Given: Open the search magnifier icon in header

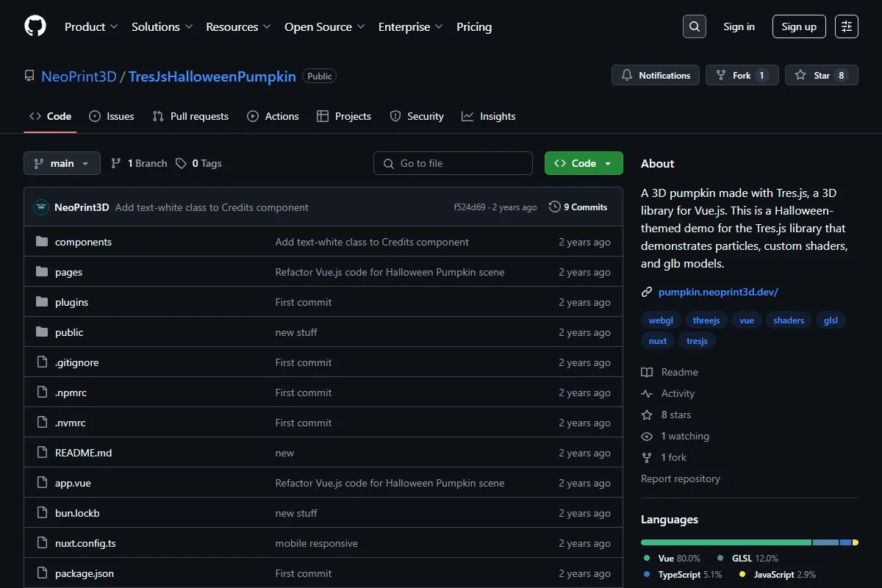Looking at the screenshot, I should pos(694,26).
